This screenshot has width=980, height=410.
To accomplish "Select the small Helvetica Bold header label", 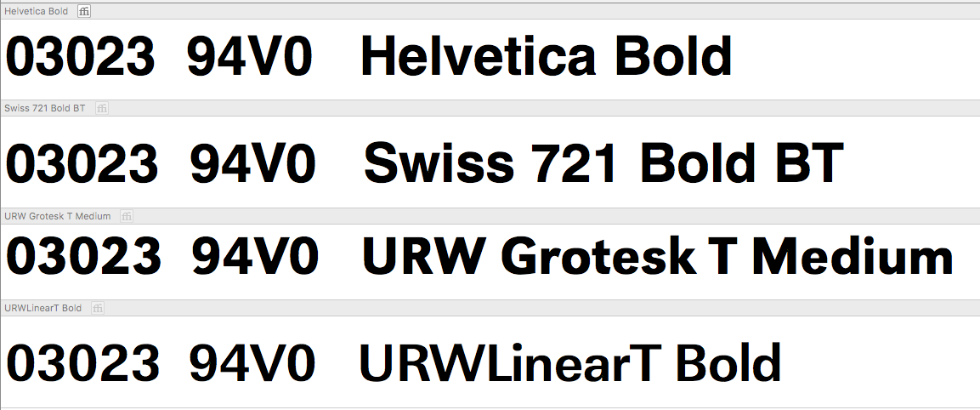I will 36,11.
